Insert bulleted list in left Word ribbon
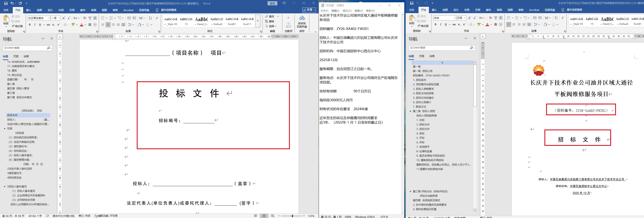 click(x=103, y=18)
